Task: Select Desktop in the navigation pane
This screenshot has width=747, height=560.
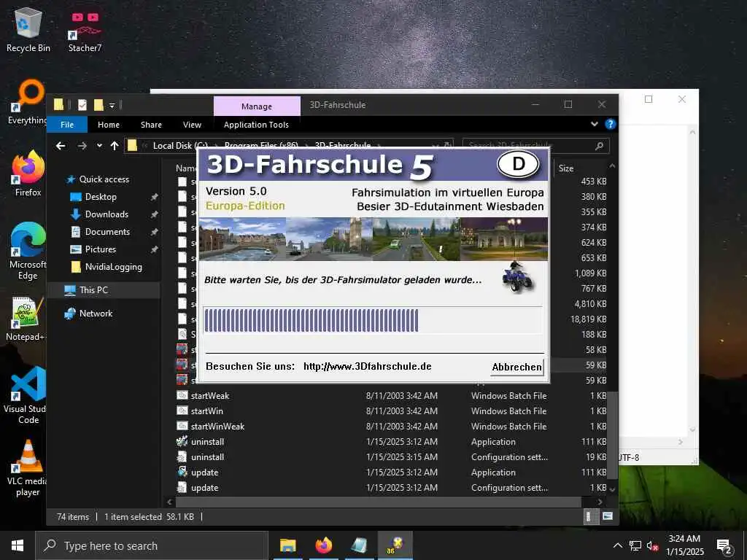Action: pos(101,197)
